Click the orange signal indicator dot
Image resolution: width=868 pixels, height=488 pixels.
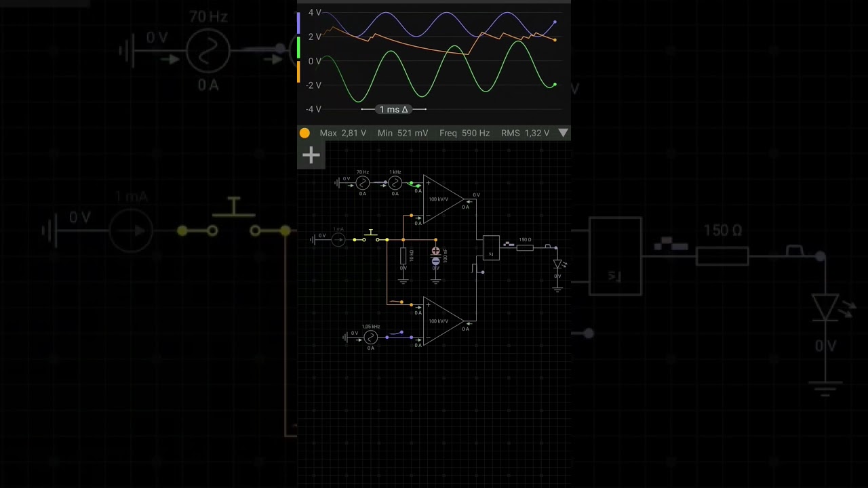[304, 133]
